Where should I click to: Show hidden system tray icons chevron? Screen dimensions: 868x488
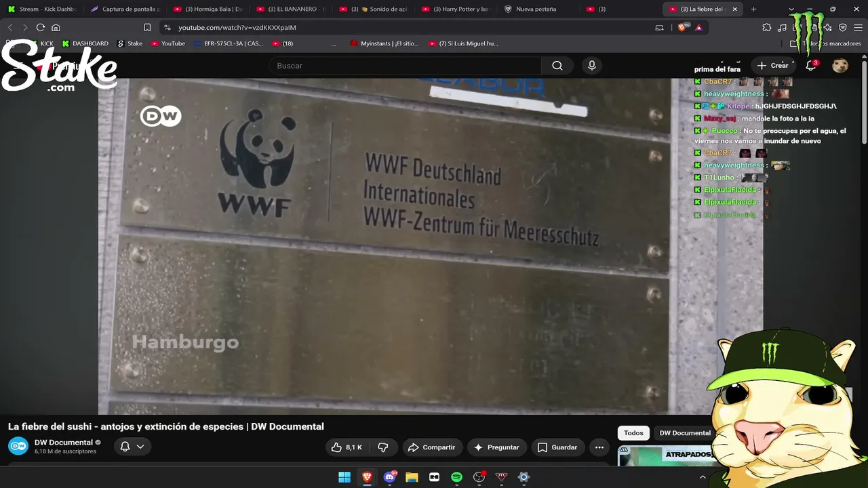point(703,477)
